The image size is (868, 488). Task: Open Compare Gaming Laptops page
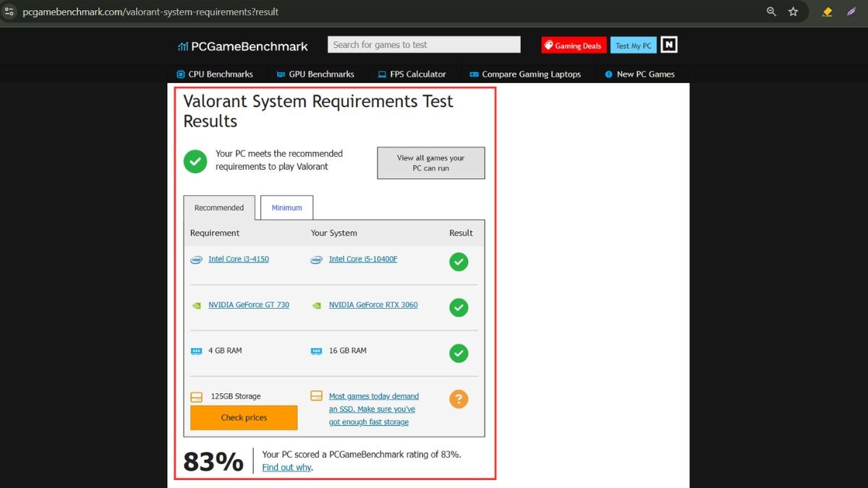[525, 74]
